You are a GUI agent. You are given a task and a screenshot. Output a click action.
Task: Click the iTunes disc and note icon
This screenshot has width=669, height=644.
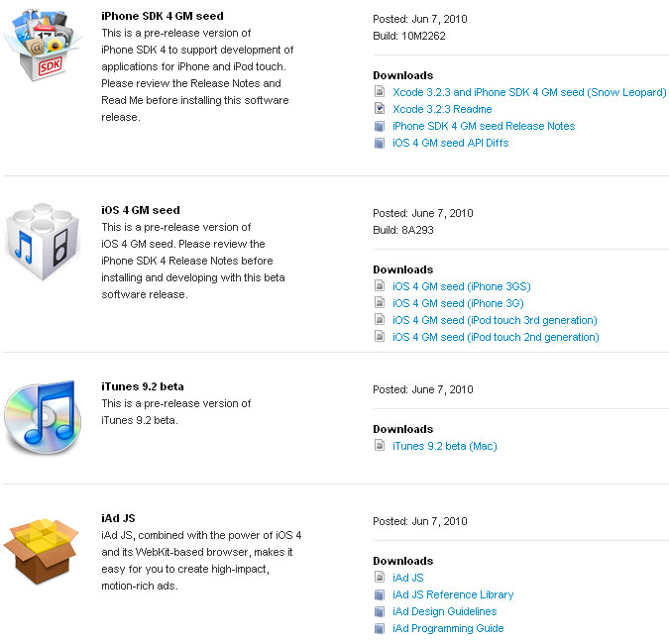[x=43, y=417]
